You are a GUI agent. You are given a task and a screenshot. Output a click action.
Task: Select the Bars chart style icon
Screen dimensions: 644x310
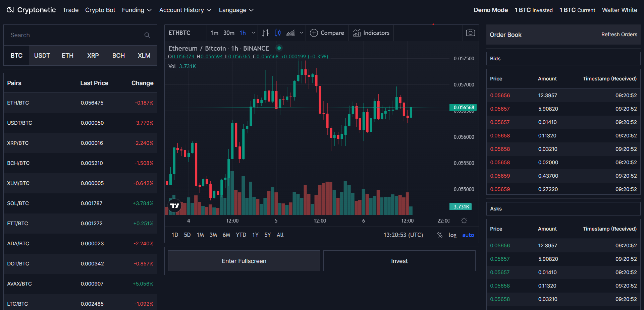pos(265,33)
